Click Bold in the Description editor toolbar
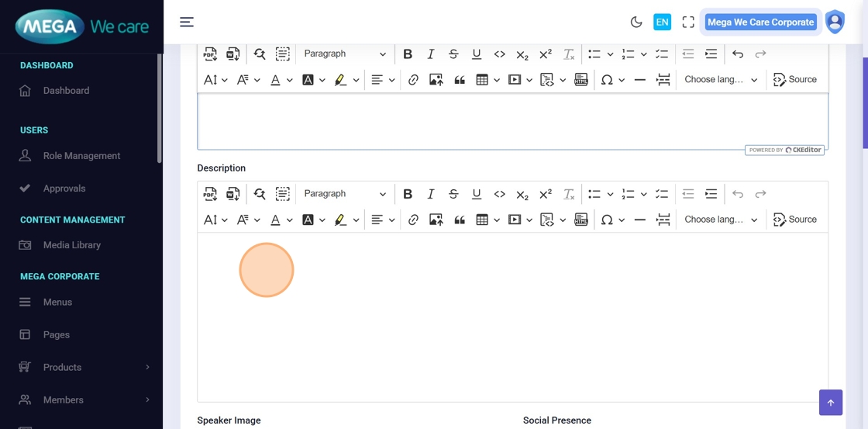The image size is (868, 429). (x=408, y=194)
